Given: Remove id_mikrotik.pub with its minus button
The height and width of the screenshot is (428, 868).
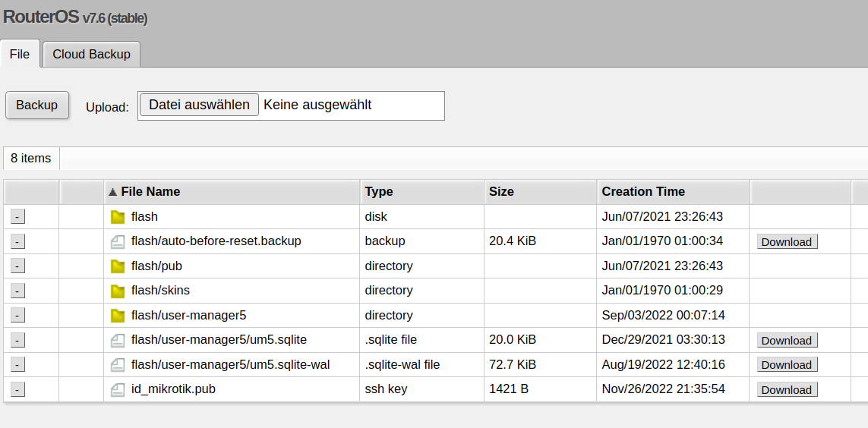Looking at the screenshot, I should click(17, 389).
